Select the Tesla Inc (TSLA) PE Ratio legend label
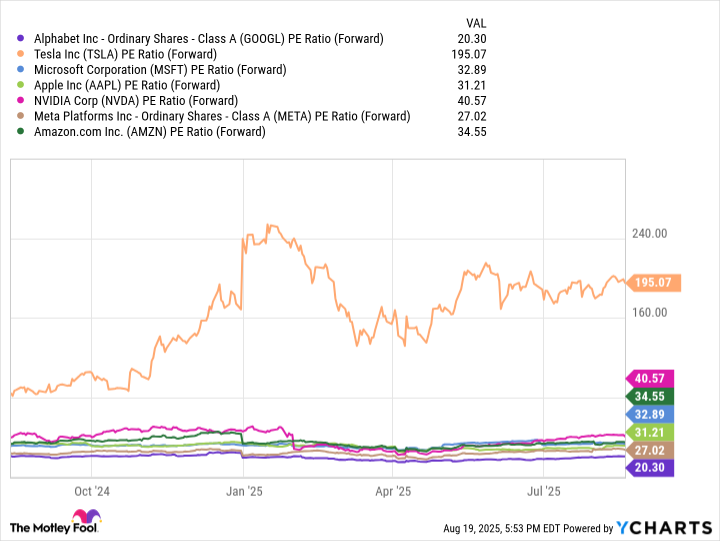This screenshot has height=541, width=720. [x=125, y=54]
